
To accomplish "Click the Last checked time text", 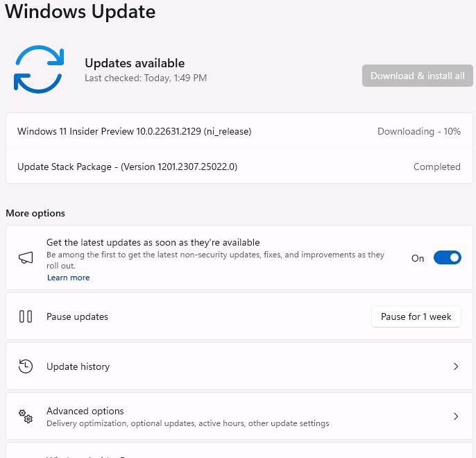I will click(146, 78).
